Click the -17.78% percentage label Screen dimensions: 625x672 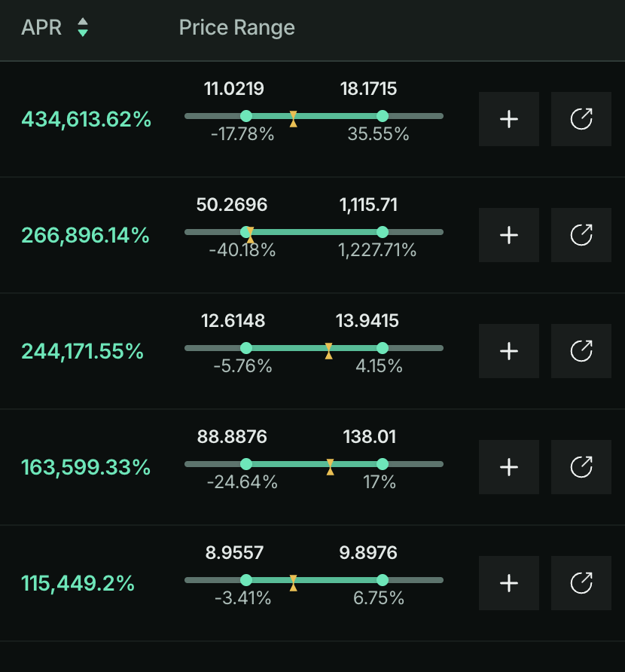tap(242, 134)
